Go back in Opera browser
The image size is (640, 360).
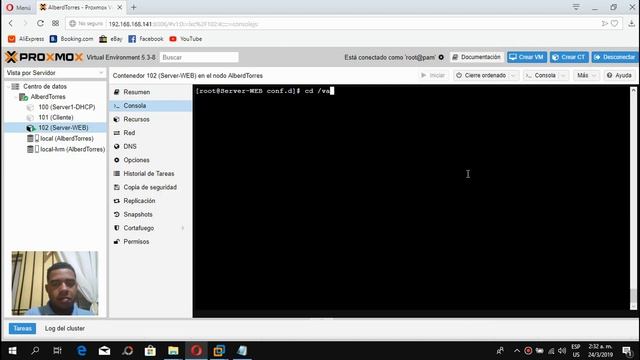11,24
